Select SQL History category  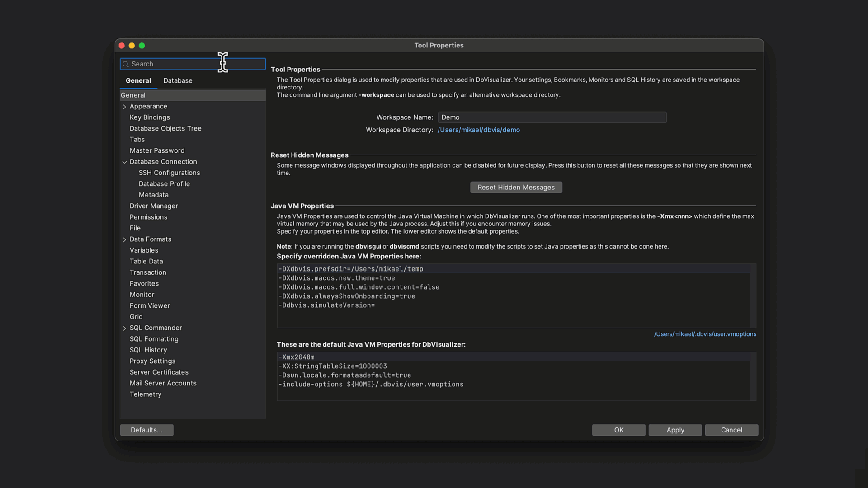[148, 350]
